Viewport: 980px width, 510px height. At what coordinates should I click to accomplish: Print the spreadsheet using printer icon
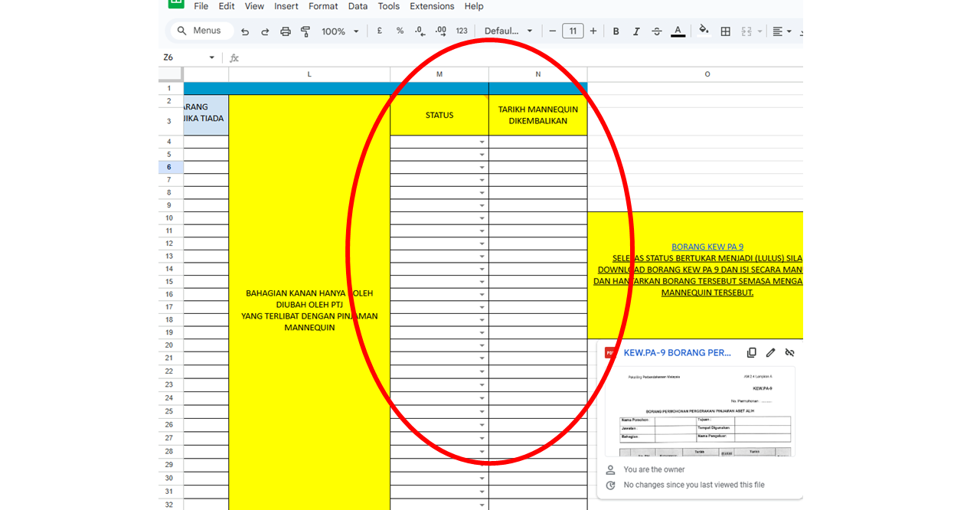286,31
